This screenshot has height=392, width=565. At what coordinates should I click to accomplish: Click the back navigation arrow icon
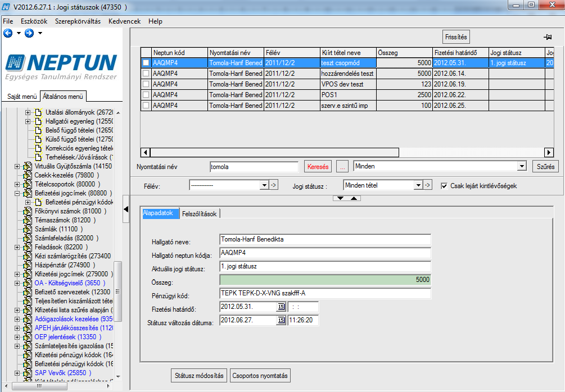[x=8, y=33]
